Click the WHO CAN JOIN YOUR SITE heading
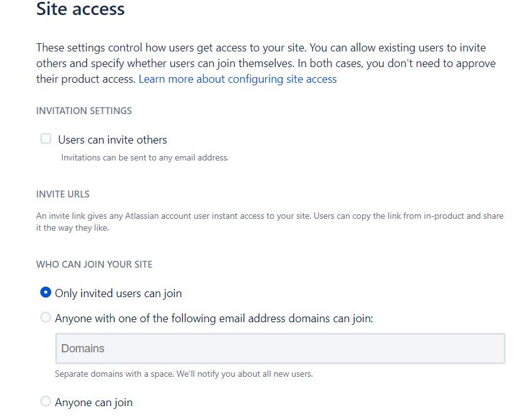The width and height of the screenshot is (520, 420). 94,265
